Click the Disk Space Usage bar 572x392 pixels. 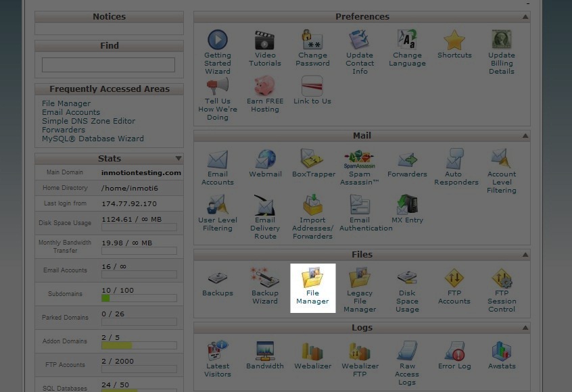tap(139, 227)
